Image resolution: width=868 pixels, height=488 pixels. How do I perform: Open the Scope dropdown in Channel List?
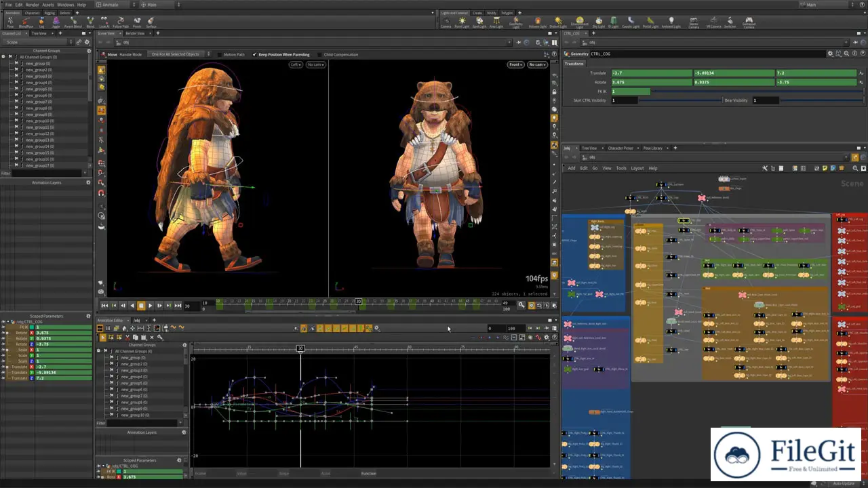(38, 42)
